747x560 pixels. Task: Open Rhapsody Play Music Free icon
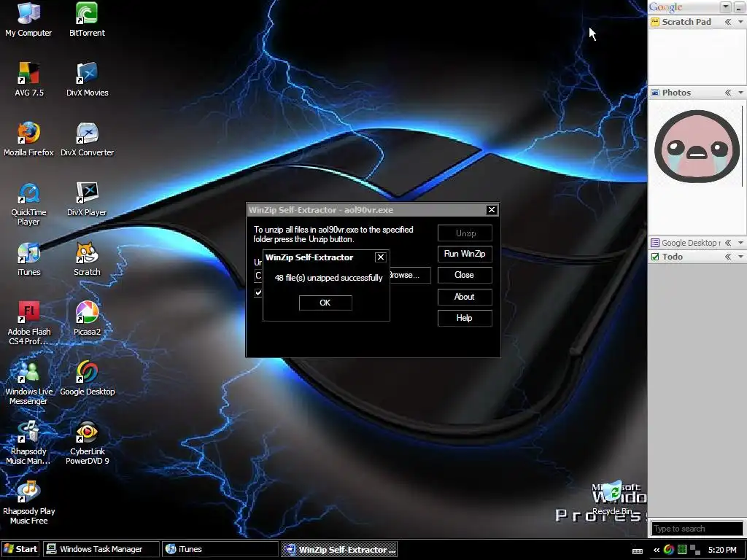28,503
